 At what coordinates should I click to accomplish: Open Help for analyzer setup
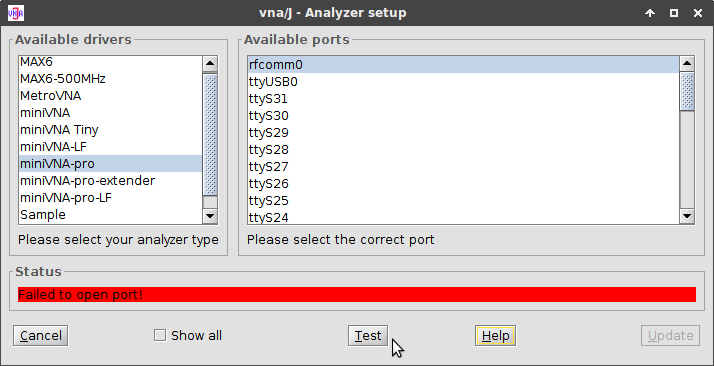click(495, 336)
